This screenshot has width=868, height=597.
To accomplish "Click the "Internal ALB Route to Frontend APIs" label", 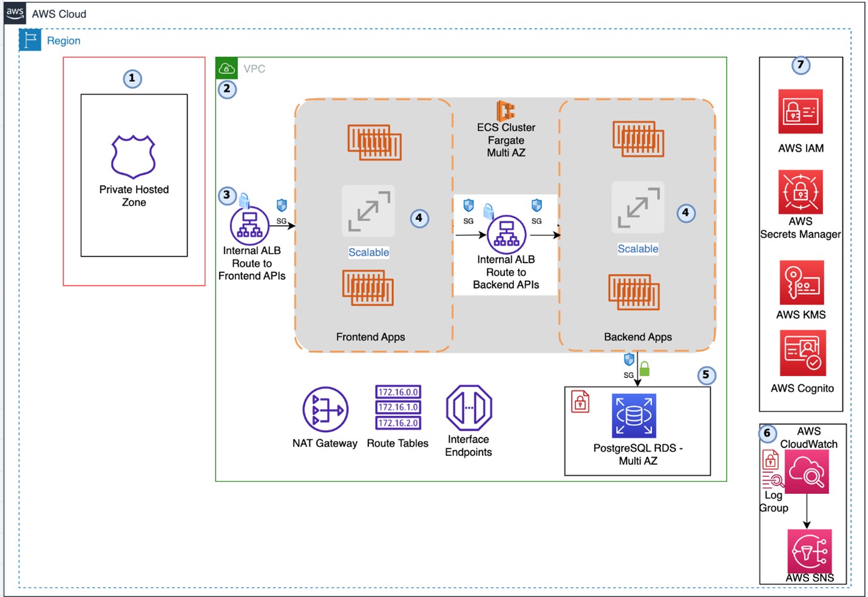I will click(252, 263).
